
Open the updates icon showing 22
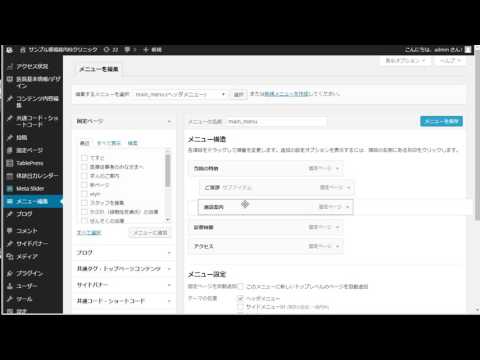coord(107,50)
